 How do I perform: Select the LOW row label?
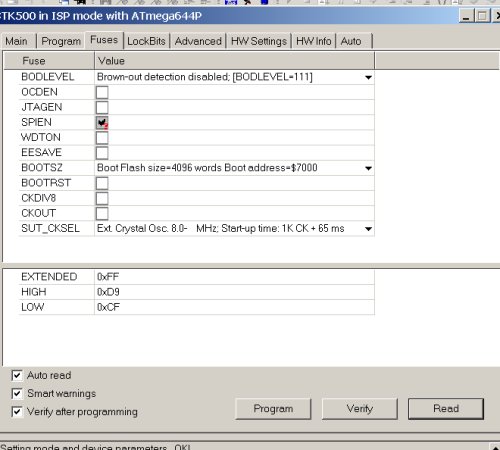[x=32, y=307]
